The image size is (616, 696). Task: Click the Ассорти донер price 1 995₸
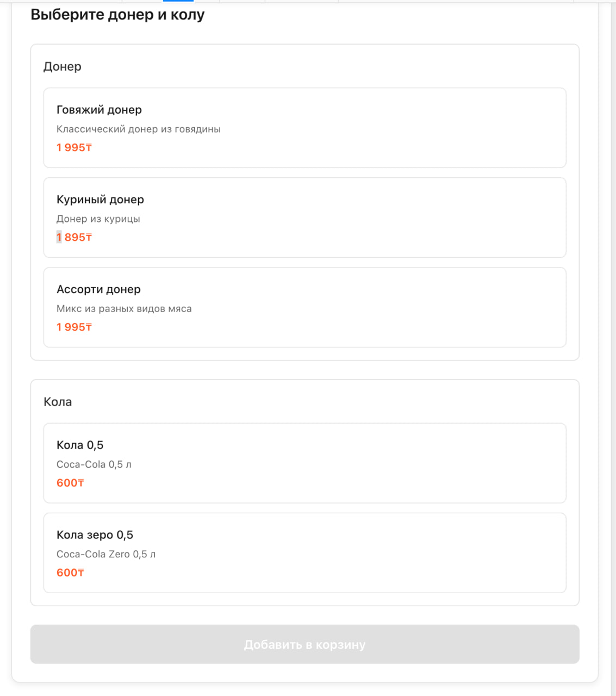coord(74,327)
